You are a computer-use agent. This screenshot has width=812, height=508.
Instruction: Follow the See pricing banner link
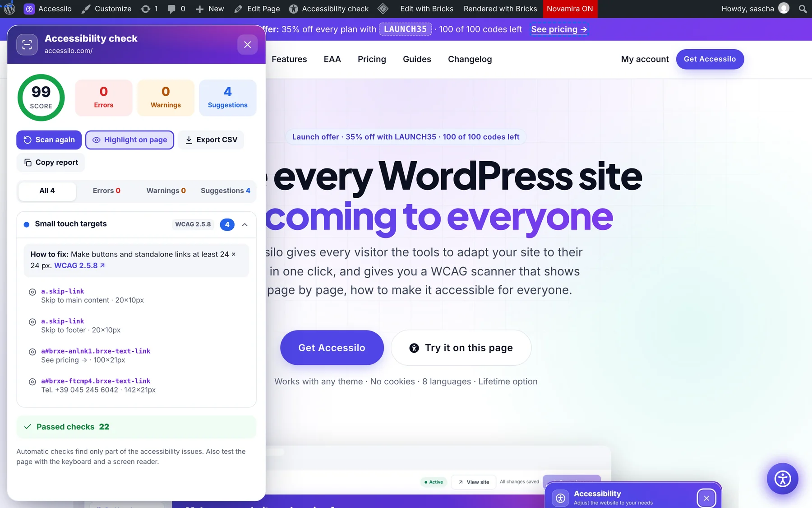[x=559, y=29]
